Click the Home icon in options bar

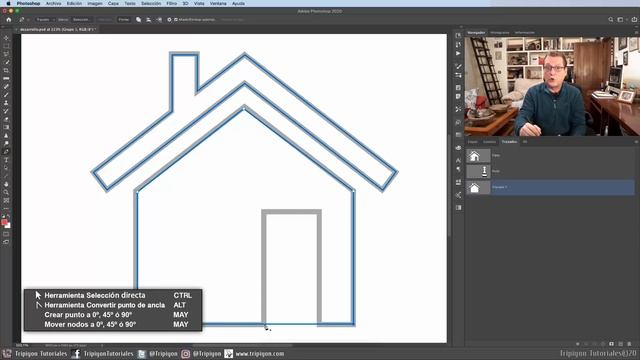point(9,20)
